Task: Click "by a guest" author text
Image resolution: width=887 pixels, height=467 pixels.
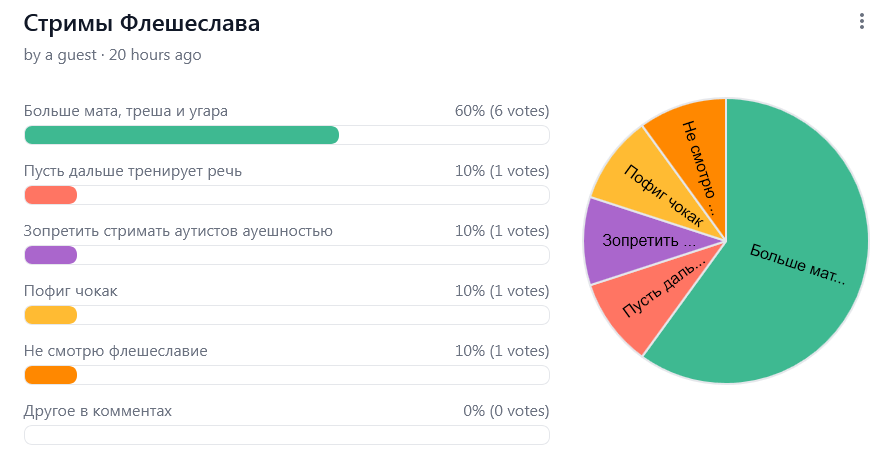Action: (60, 55)
